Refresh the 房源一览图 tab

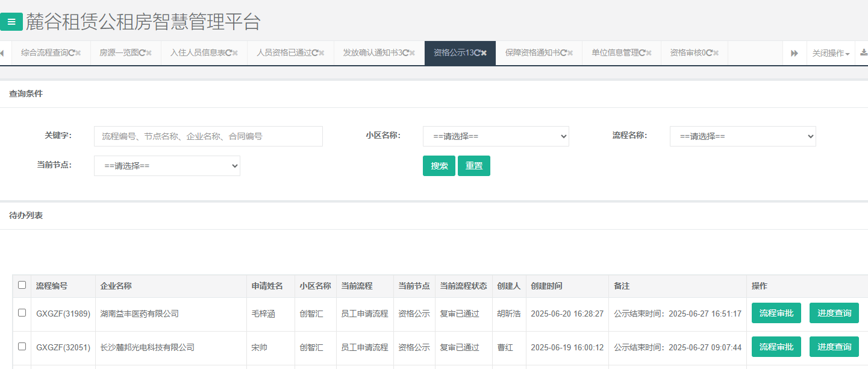point(142,53)
